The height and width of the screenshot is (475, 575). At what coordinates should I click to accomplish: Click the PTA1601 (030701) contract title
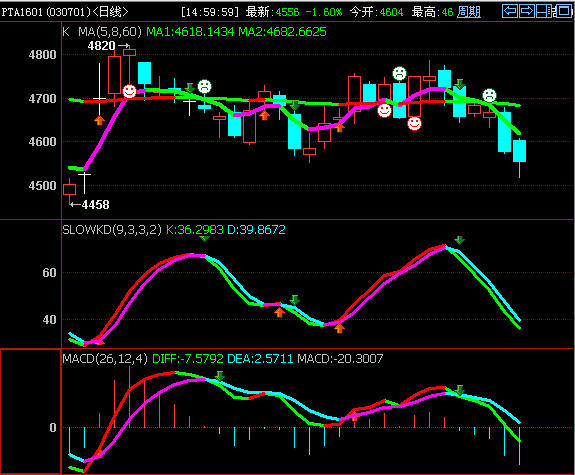coord(46,12)
